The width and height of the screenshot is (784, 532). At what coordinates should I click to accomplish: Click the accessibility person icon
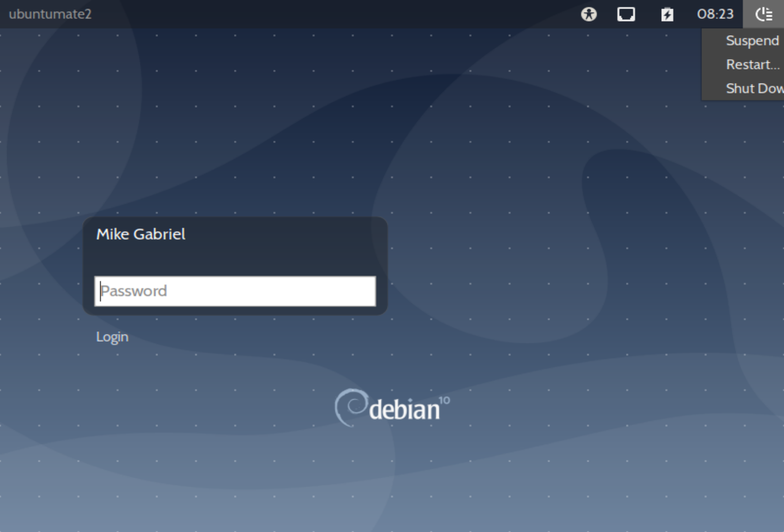point(590,14)
